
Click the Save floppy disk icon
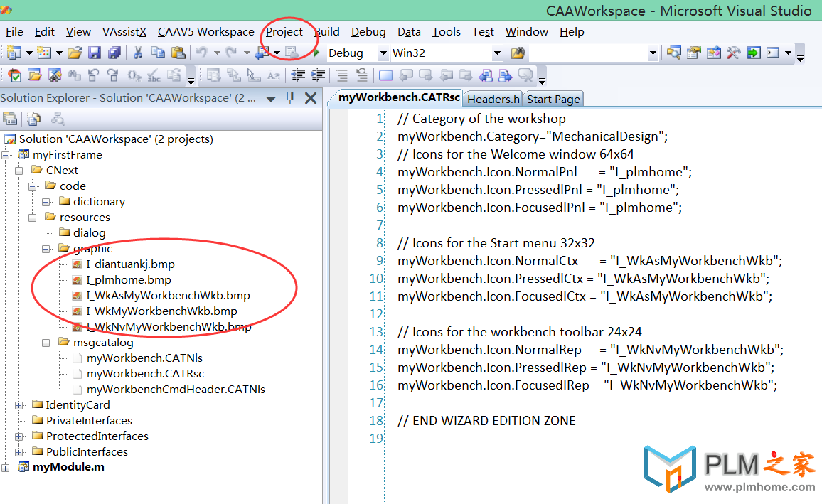point(95,53)
